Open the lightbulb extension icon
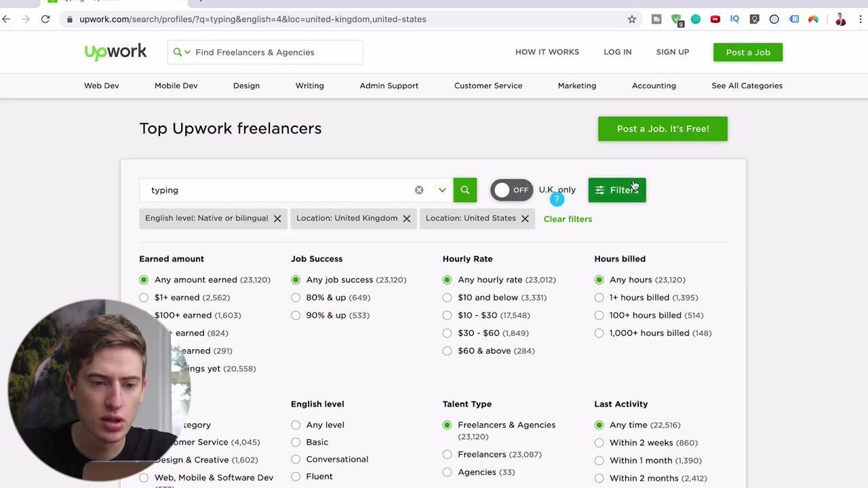868x488 pixels. coord(754,19)
